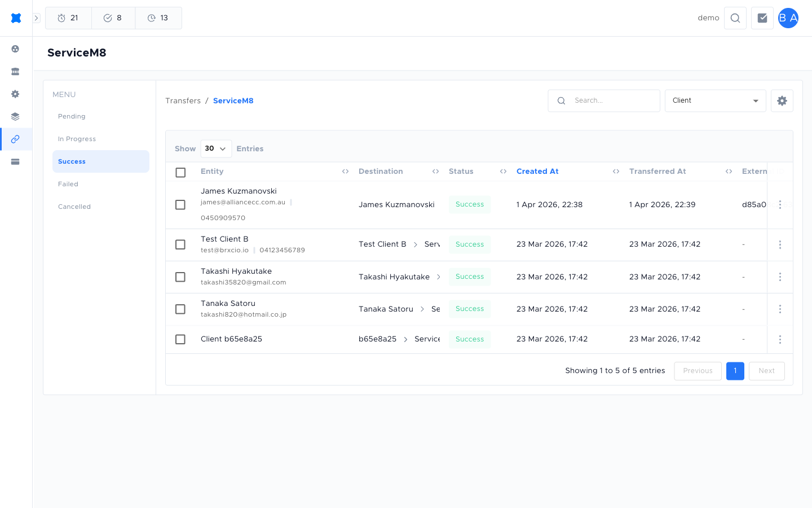Image resolution: width=812 pixels, height=508 pixels.
Task: Click page 1 pagination button
Action: (735, 371)
